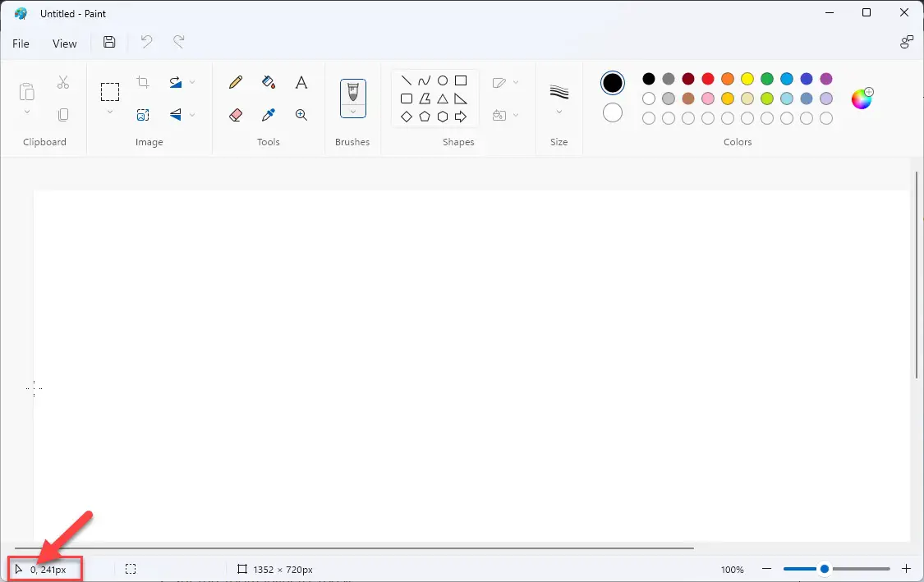Pick the Line shape
Image resolution: width=924 pixels, height=582 pixels.
pyautogui.click(x=406, y=80)
